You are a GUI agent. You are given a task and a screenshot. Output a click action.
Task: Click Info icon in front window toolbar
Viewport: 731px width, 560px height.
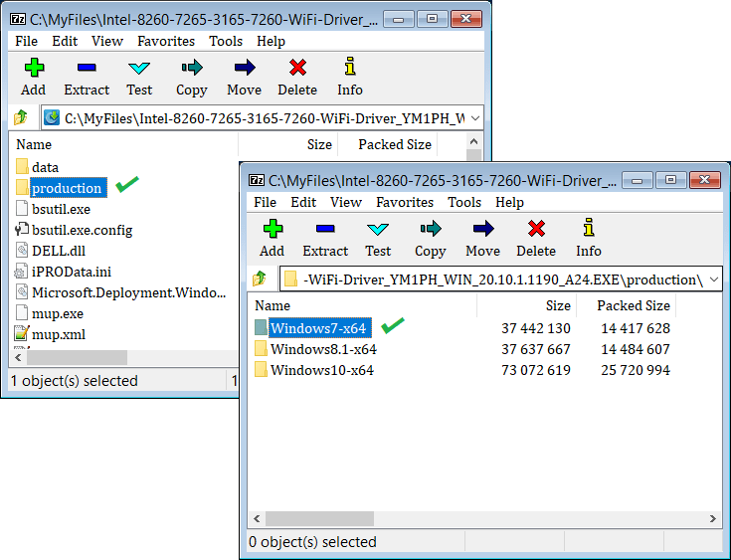pyautogui.click(x=589, y=228)
